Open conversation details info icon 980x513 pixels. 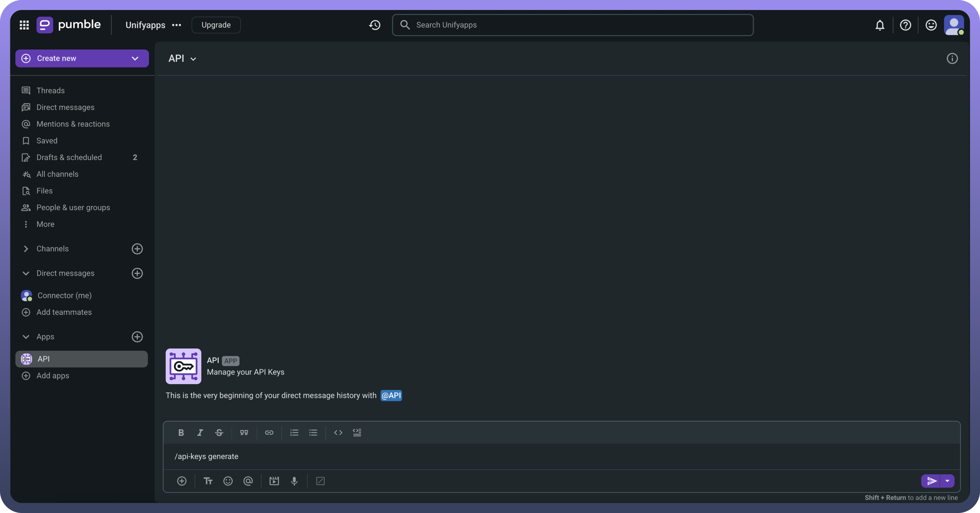click(x=952, y=58)
